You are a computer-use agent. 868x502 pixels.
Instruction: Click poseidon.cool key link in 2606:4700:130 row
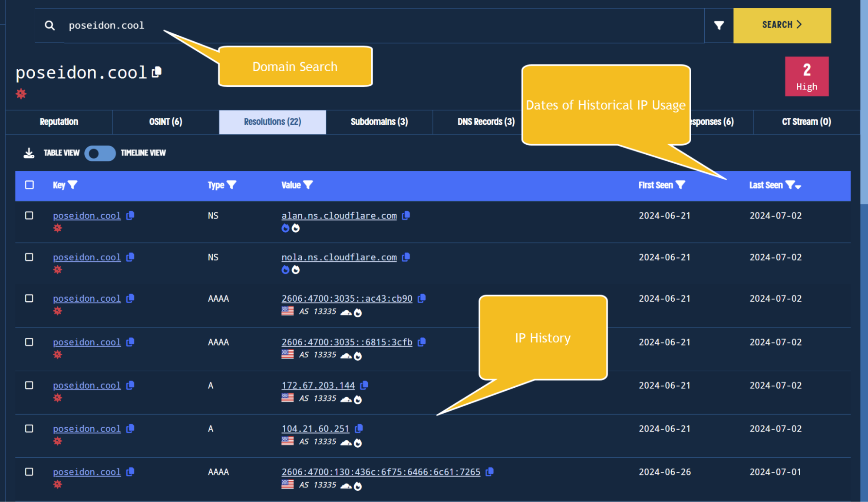point(87,472)
